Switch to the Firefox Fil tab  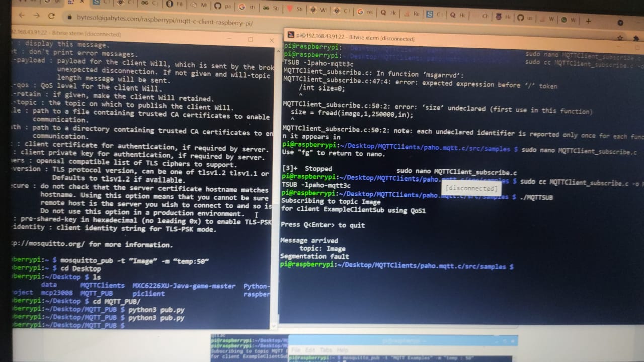tap(169, 4)
